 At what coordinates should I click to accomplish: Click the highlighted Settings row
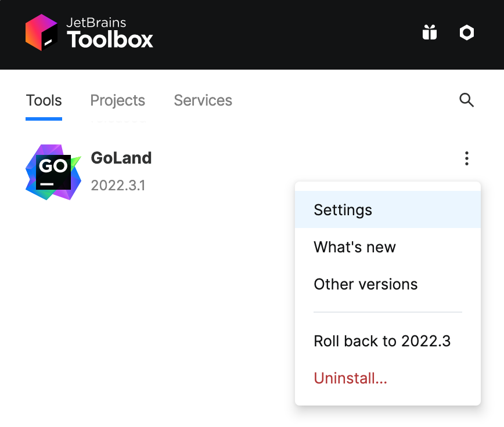(x=387, y=210)
